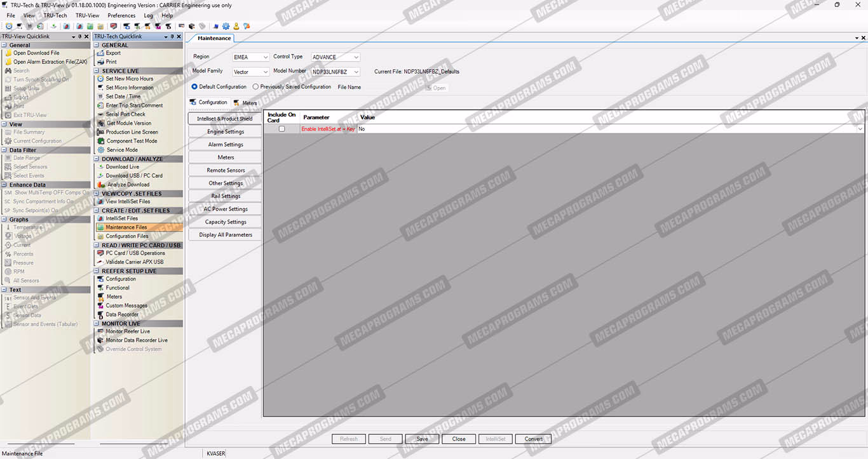Click Print in TRU-Tech GENERAL section

click(111, 62)
